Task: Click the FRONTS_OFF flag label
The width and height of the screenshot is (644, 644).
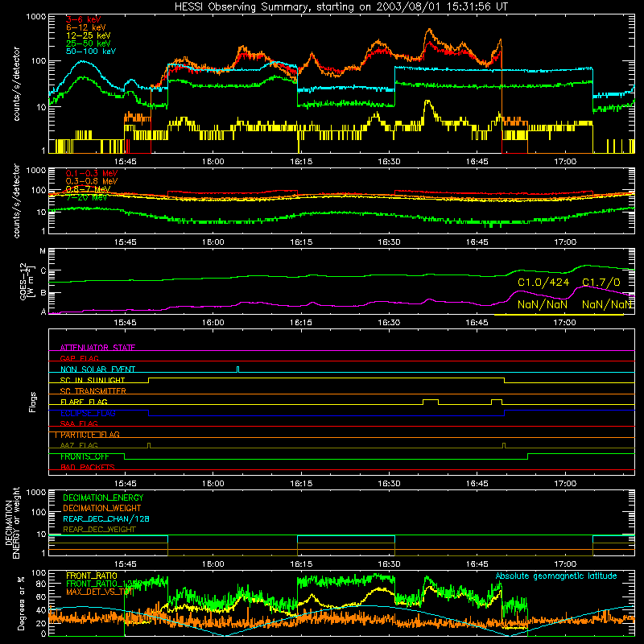Action: click(85, 456)
